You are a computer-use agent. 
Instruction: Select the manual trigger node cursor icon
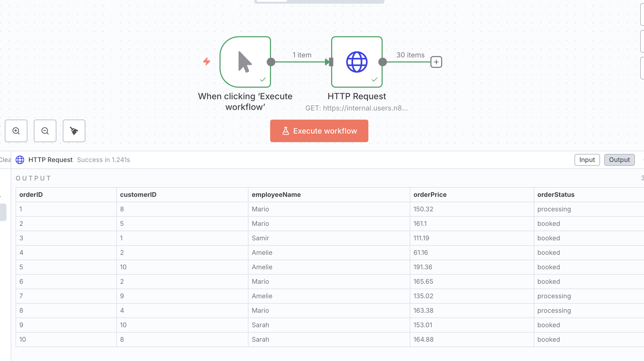click(x=245, y=62)
